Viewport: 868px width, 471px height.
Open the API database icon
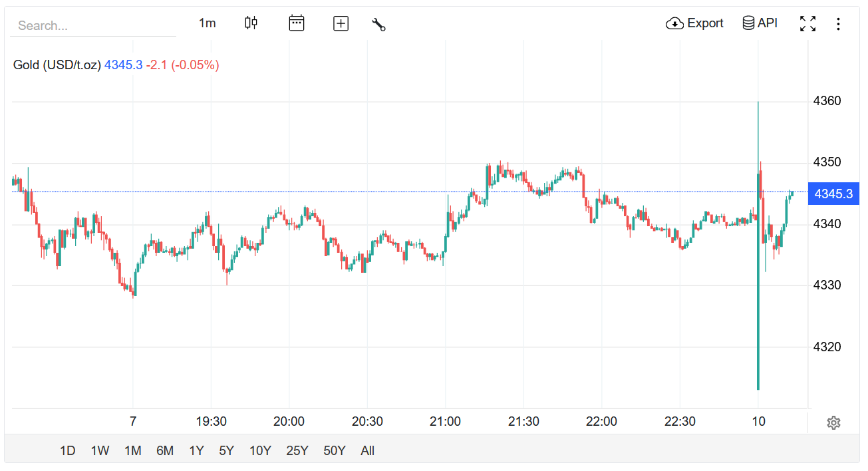[x=748, y=23]
